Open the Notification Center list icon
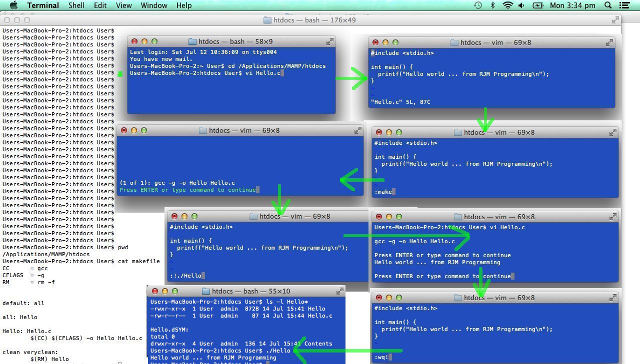Image resolution: width=640 pixels, height=364 pixels. tap(624, 5)
